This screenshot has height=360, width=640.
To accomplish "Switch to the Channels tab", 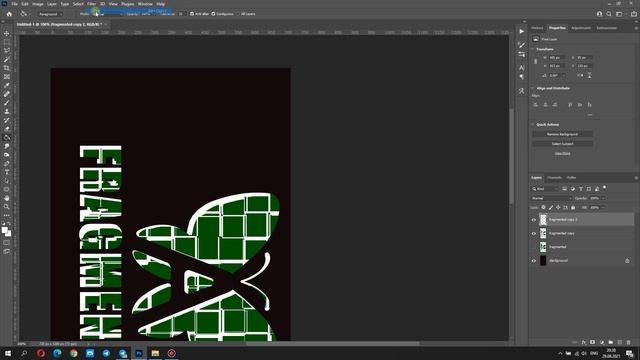I will 554,178.
